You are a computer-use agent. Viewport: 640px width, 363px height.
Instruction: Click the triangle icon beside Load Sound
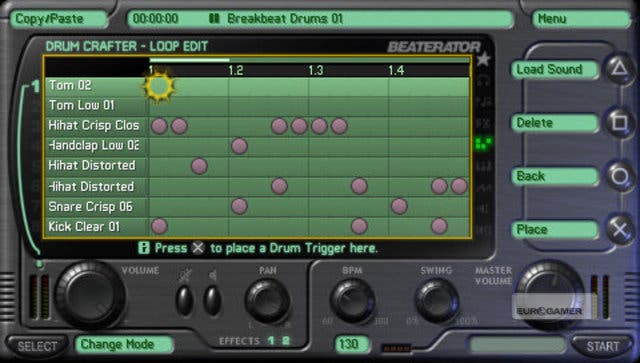tap(620, 68)
